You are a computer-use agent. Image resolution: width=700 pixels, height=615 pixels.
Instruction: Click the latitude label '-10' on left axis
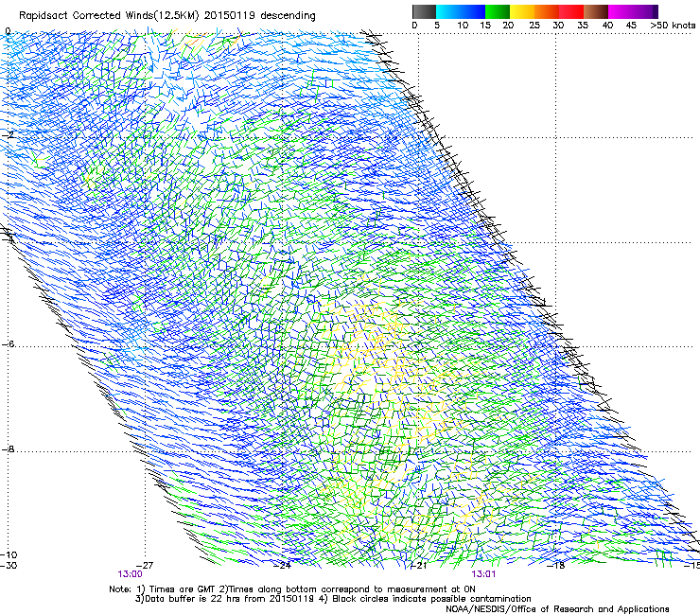pos(9,555)
